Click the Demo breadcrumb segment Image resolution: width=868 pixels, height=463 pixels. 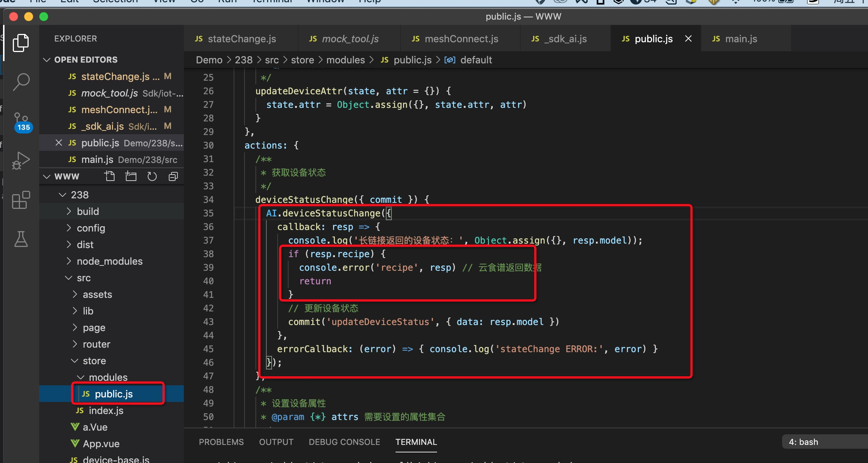pos(209,60)
